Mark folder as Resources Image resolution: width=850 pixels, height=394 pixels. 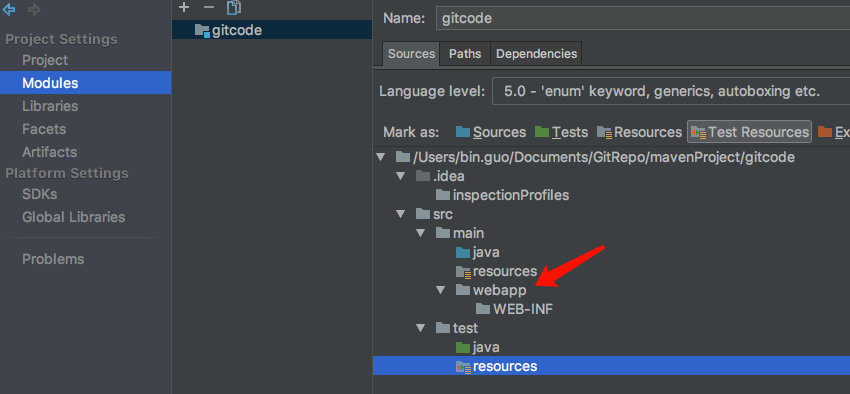[x=639, y=132]
